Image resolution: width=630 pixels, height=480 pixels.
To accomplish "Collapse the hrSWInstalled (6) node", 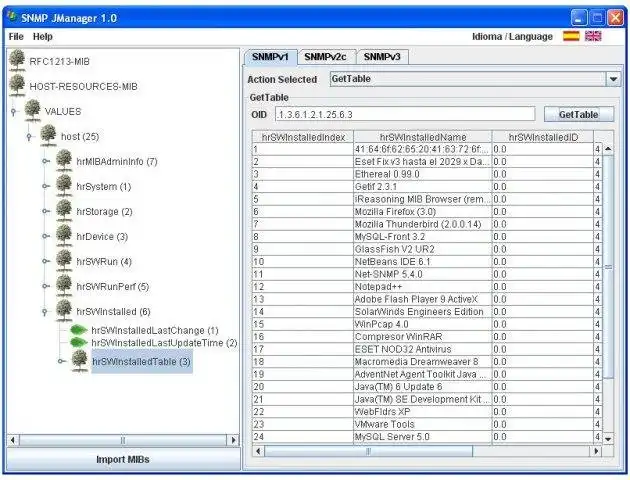I will pyautogui.click(x=45, y=312).
